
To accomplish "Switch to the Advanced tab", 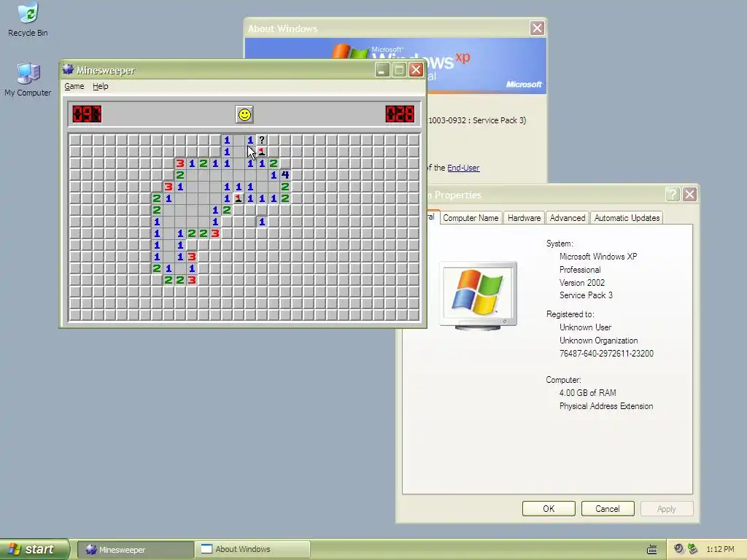I will pos(568,217).
